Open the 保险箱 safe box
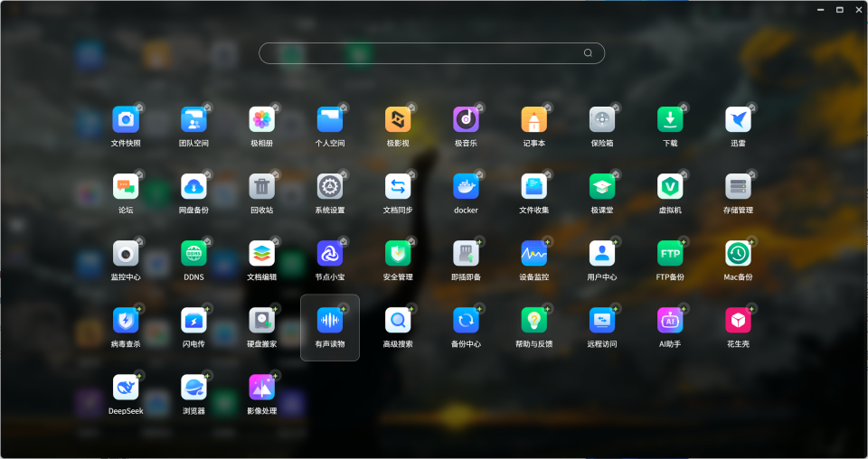 (602, 120)
